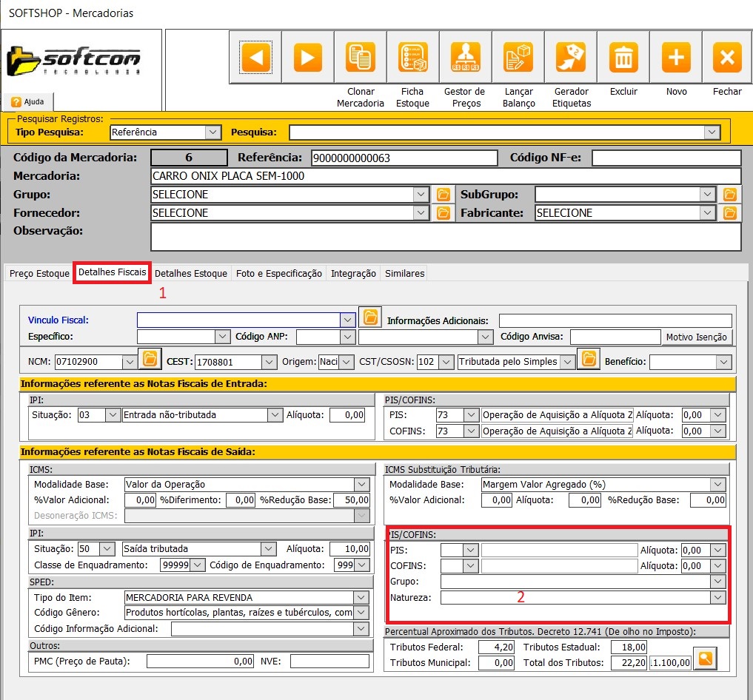Expand the SPED Tipo do Item dropdown
This screenshot has width=753, height=700.
pos(361,598)
